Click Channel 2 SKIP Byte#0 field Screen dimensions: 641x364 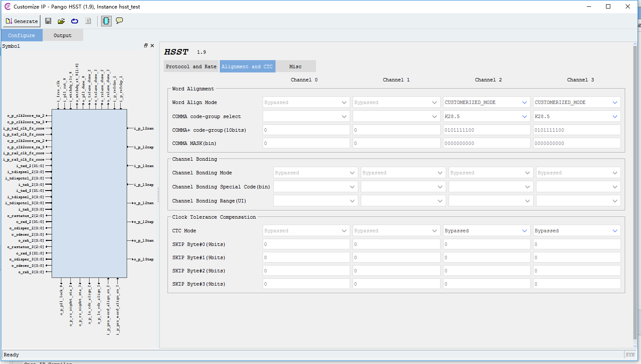[x=487, y=244]
